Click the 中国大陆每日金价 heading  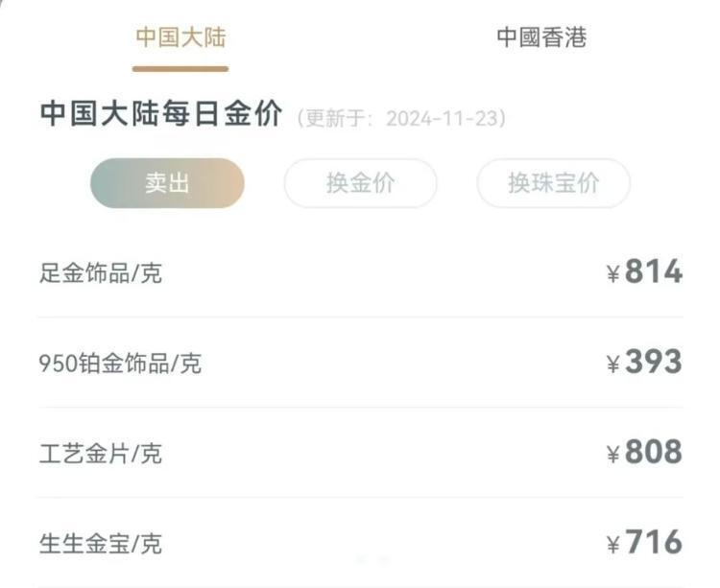click(x=161, y=114)
